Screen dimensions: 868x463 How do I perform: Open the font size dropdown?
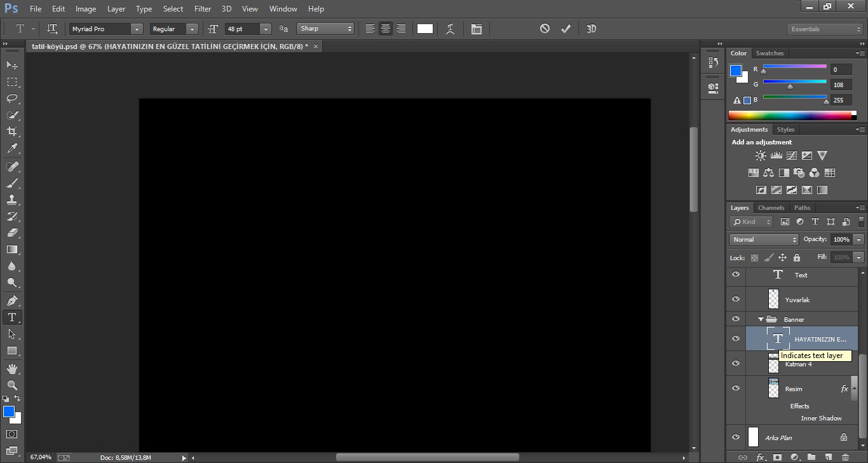(x=266, y=29)
